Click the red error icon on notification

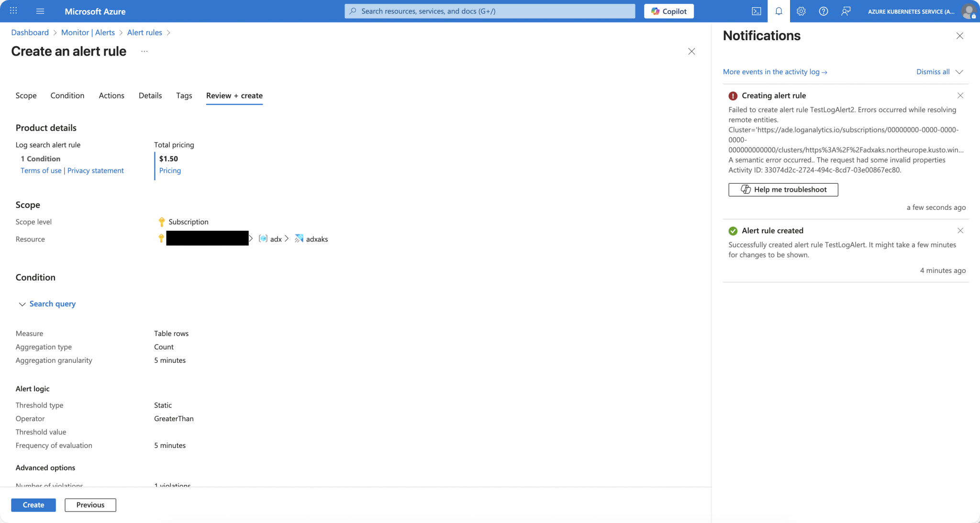point(733,96)
